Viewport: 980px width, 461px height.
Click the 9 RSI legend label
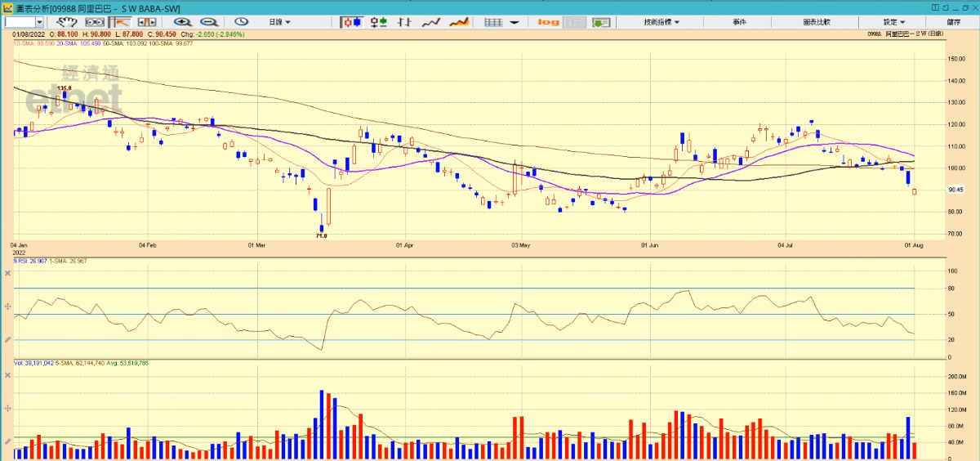(29, 261)
